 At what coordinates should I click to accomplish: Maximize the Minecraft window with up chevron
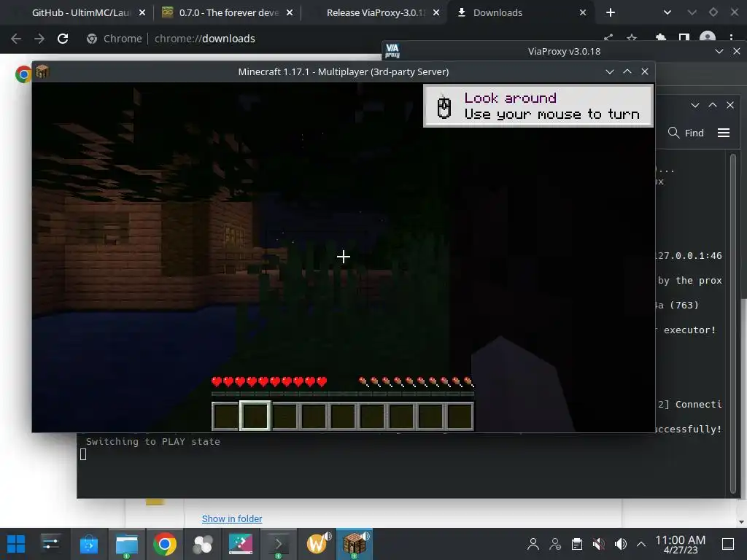pos(627,71)
